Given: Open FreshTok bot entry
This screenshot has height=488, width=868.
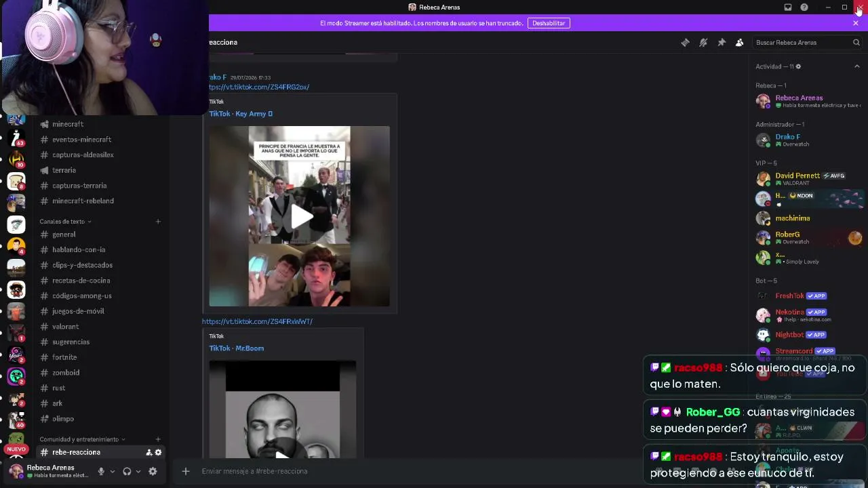Looking at the screenshot, I should tap(808, 296).
